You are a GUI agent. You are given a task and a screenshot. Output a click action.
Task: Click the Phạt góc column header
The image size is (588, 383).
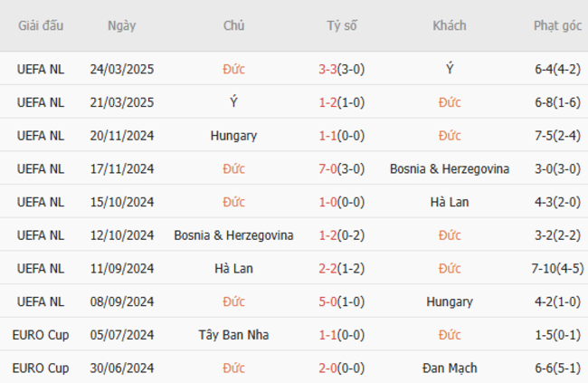(x=557, y=25)
